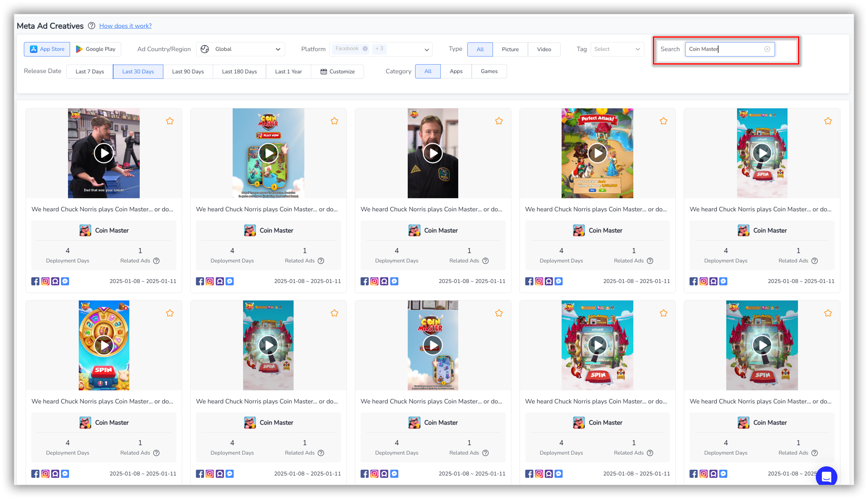Open the Coin Master app icon on golden spin wheel card
Image resolution: width=868 pixels, height=499 pixels.
[85, 422]
